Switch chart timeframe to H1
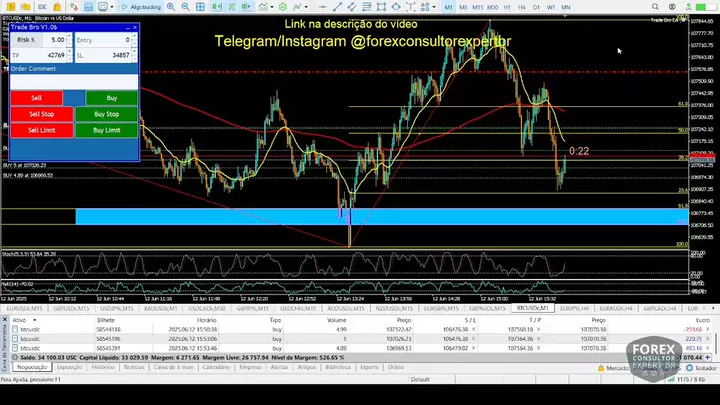Viewport: 720px width, 405px height. coord(507,7)
